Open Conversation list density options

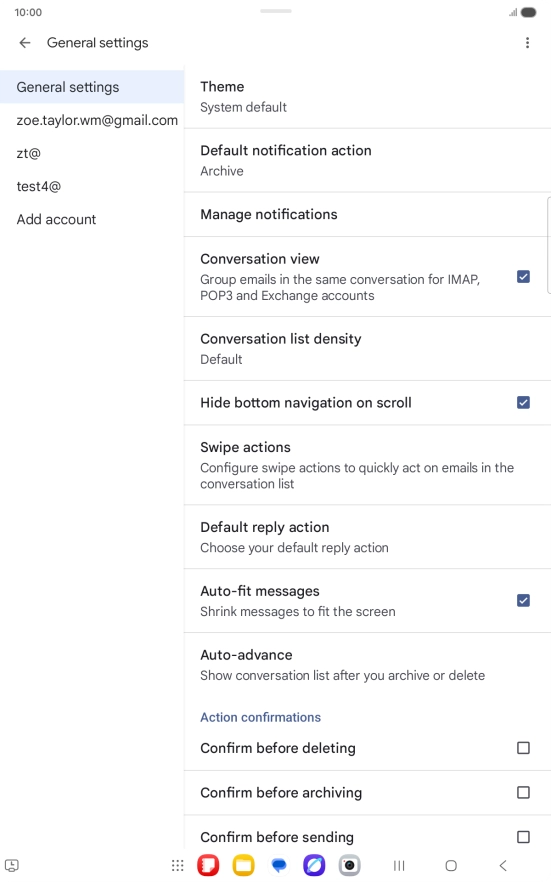click(367, 349)
